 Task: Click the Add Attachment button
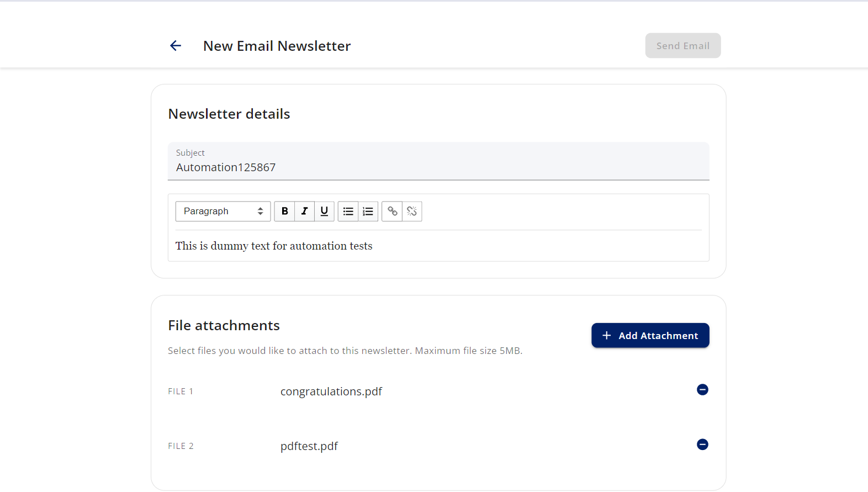pos(650,336)
